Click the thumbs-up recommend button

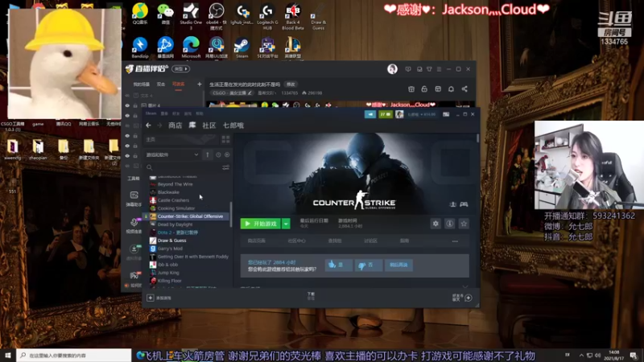[x=338, y=265]
